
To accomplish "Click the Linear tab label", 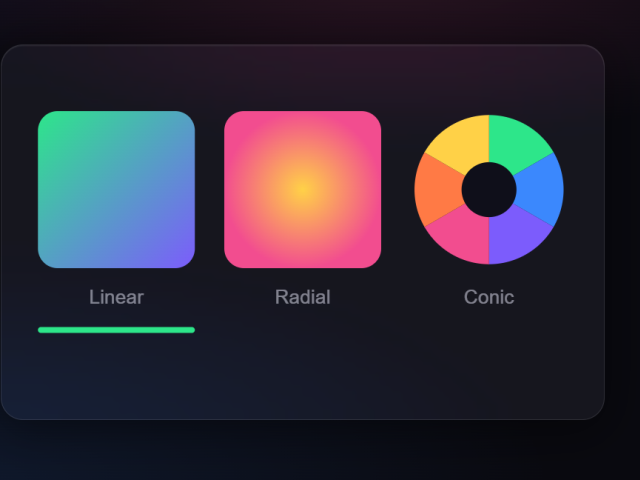I will (116, 297).
